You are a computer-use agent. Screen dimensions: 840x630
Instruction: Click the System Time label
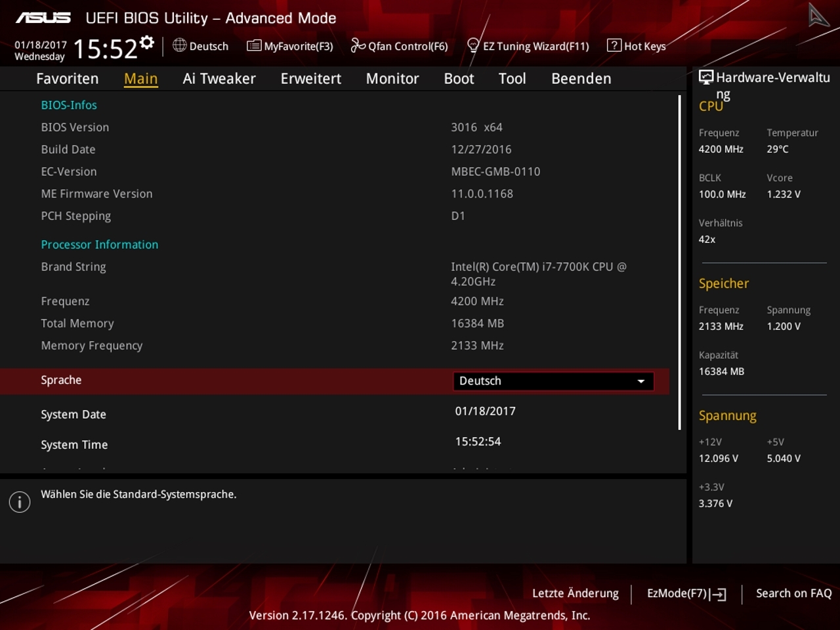[74, 445]
